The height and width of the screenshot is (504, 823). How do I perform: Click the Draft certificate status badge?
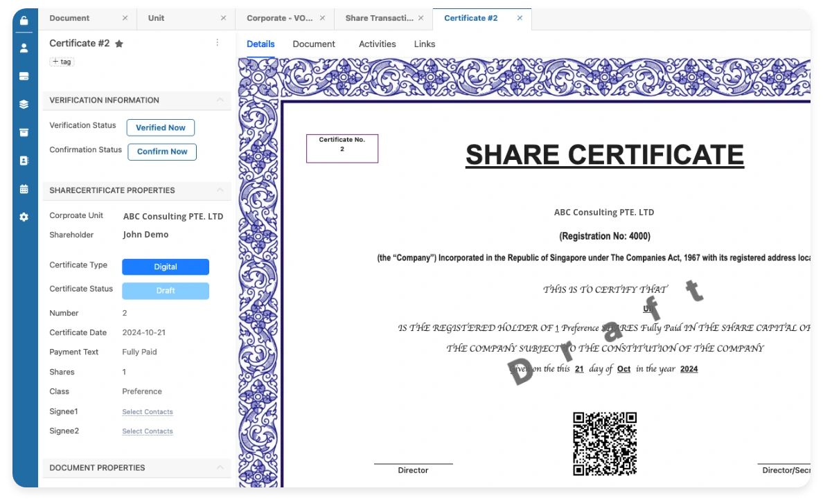166,291
